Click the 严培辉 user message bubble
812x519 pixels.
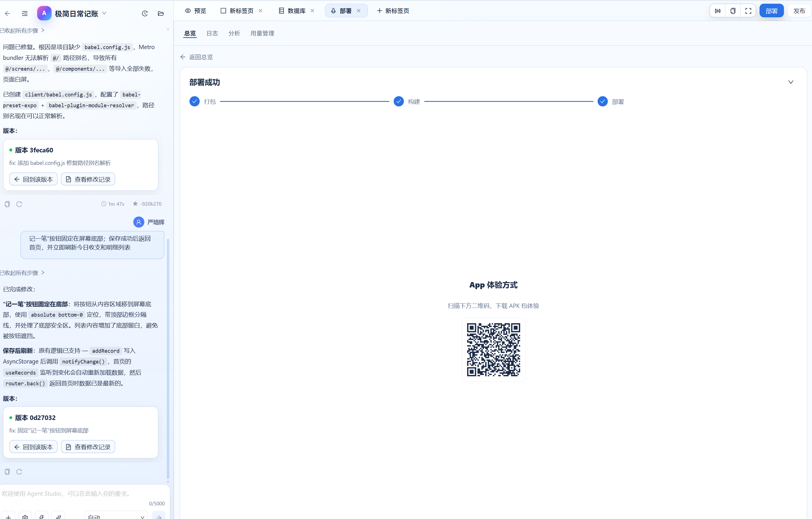(92, 245)
